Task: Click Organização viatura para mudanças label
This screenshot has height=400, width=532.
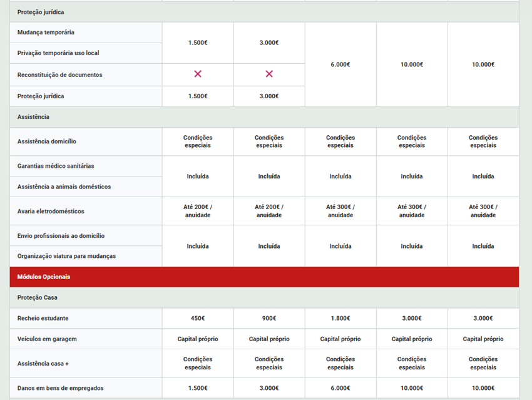Action: 66,256
